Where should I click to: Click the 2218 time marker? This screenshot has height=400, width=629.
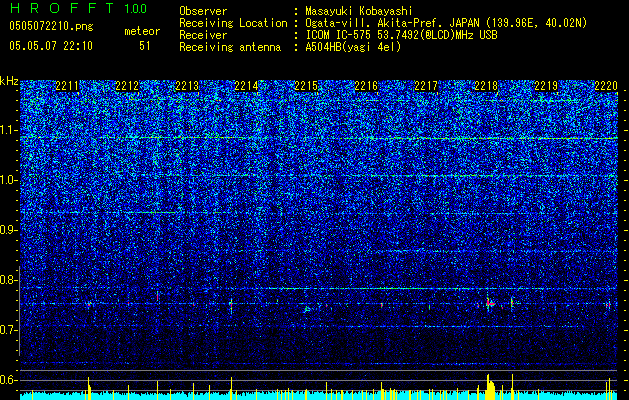click(486, 86)
